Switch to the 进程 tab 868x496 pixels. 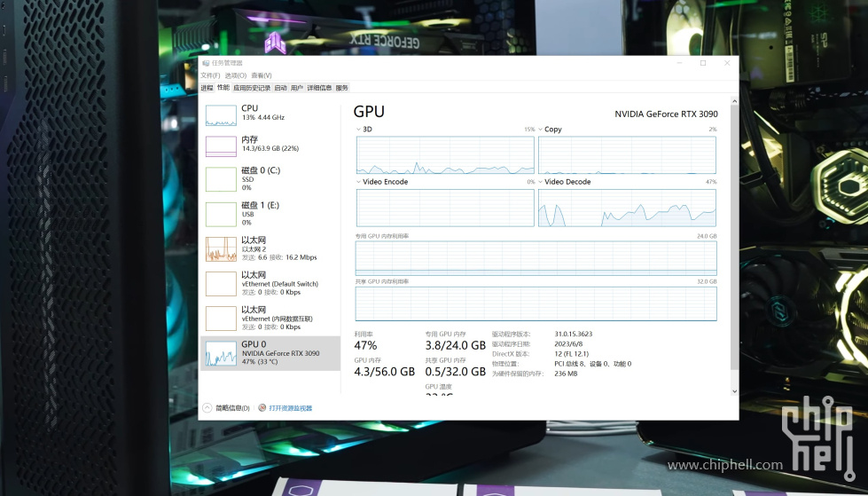pos(207,88)
